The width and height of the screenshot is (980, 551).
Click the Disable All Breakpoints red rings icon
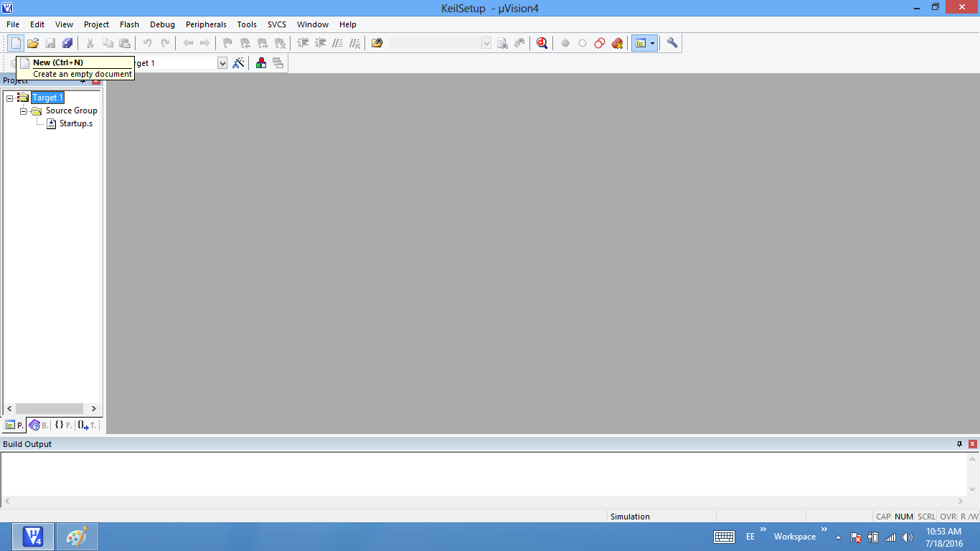pos(600,43)
